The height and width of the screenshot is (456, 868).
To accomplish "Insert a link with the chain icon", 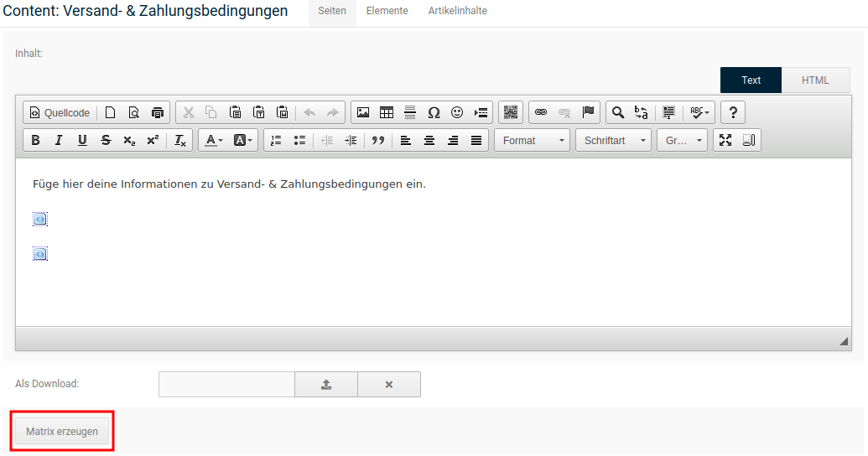I will (x=541, y=113).
